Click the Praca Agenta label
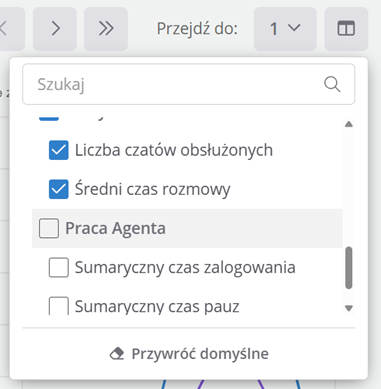The height and width of the screenshot is (389, 381). coord(115,228)
